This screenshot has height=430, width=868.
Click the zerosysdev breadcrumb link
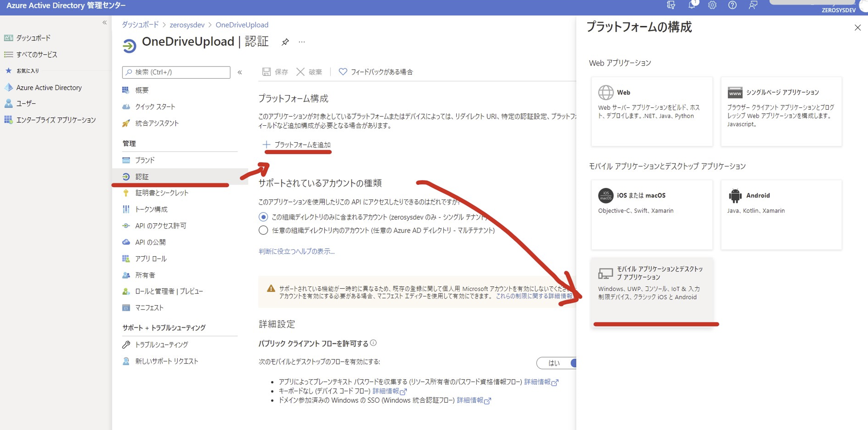(x=187, y=24)
